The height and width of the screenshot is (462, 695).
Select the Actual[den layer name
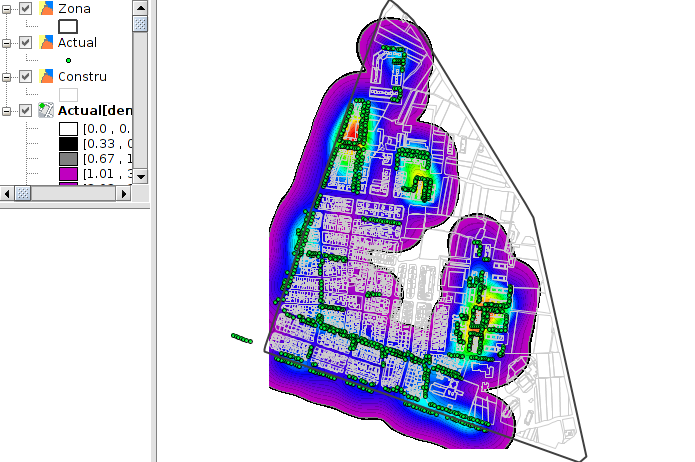(95, 111)
